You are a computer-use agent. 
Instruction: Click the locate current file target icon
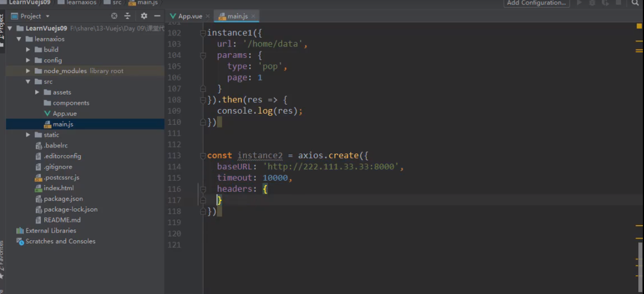[114, 16]
